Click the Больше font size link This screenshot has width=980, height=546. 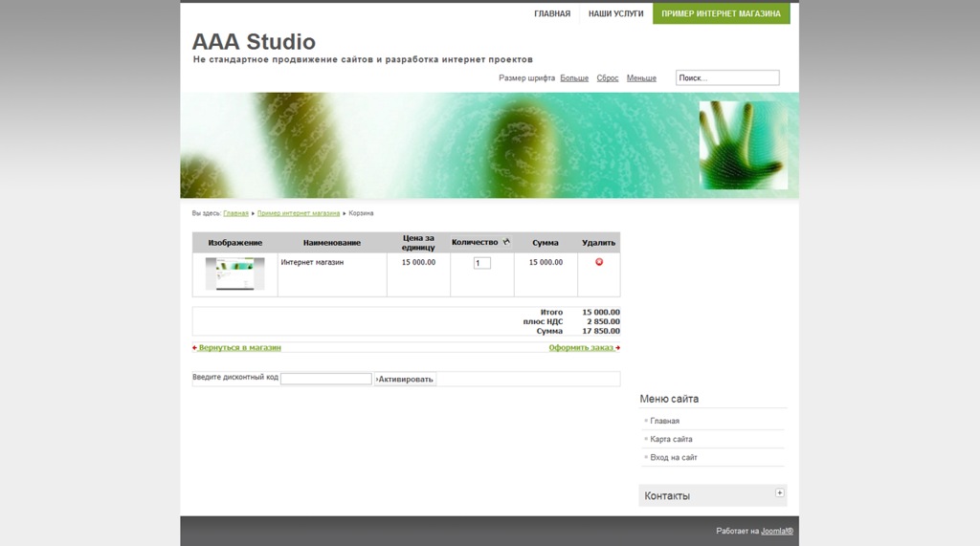click(x=574, y=78)
